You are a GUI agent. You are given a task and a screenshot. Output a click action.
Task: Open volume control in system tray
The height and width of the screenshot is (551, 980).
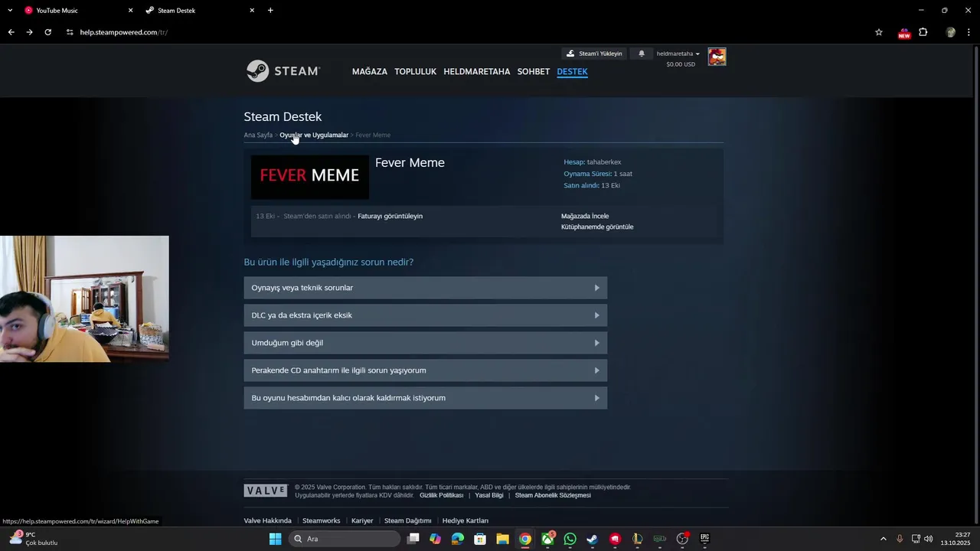click(x=929, y=539)
